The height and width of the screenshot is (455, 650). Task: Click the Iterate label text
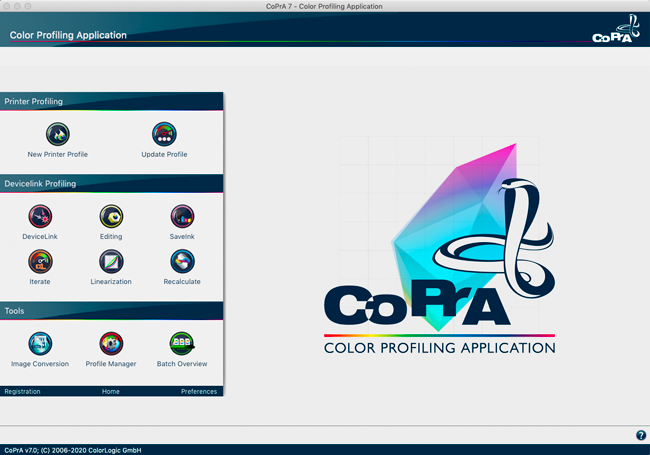point(40,281)
